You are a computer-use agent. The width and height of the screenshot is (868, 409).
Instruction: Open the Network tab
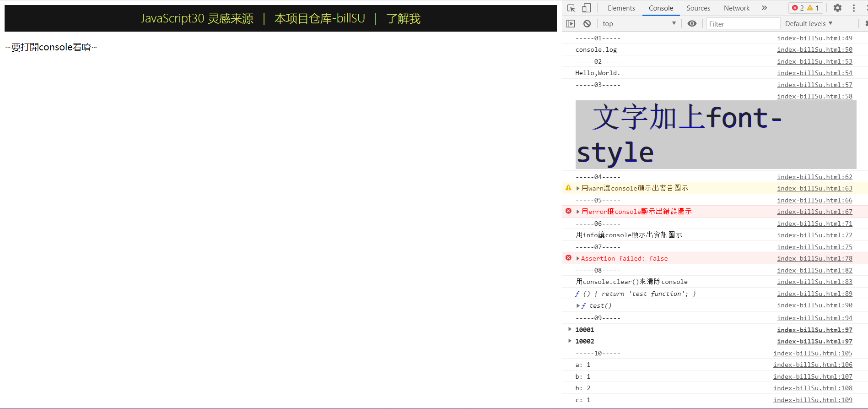(737, 8)
